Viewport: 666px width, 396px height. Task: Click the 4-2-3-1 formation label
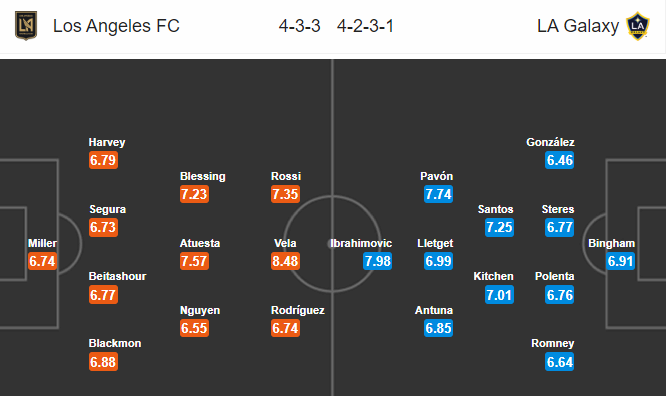tap(365, 26)
